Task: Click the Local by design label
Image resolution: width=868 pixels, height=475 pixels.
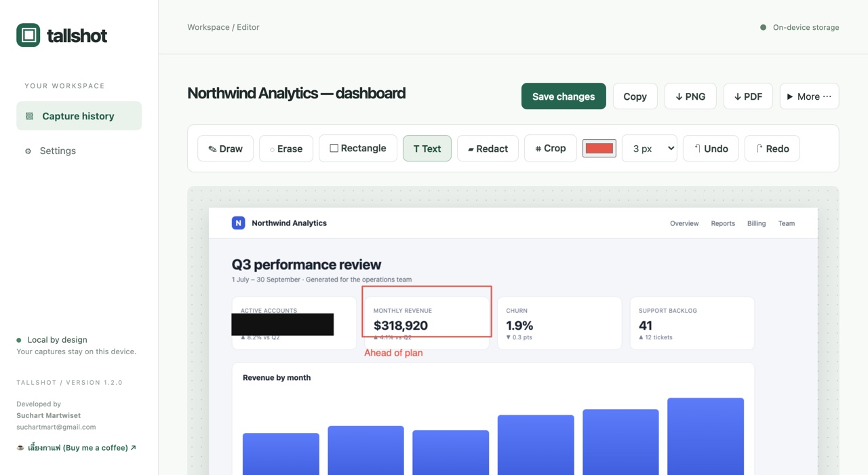Action: (57, 340)
